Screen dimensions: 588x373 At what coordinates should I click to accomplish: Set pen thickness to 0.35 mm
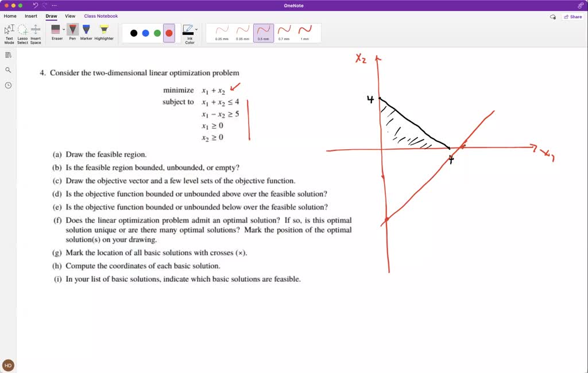pyautogui.click(x=243, y=33)
